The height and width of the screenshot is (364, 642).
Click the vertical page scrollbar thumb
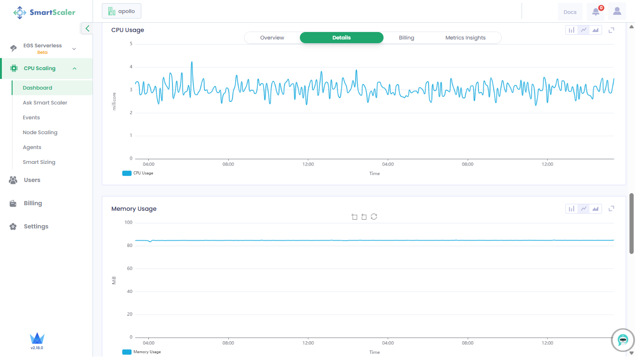[x=631, y=223]
